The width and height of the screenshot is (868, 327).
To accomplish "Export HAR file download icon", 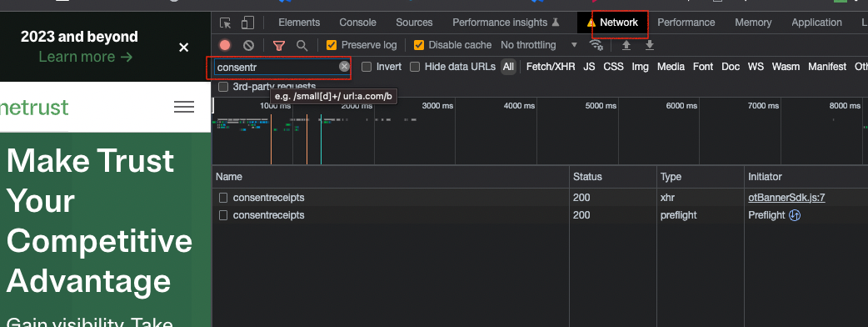I will 650,45.
